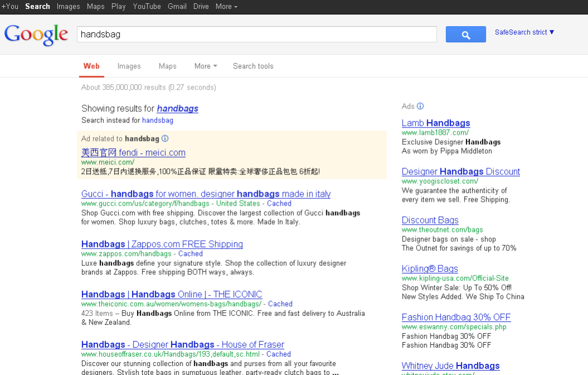Open Search tools
Viewport: 588px width, 375px height.
tap(253, 66)
